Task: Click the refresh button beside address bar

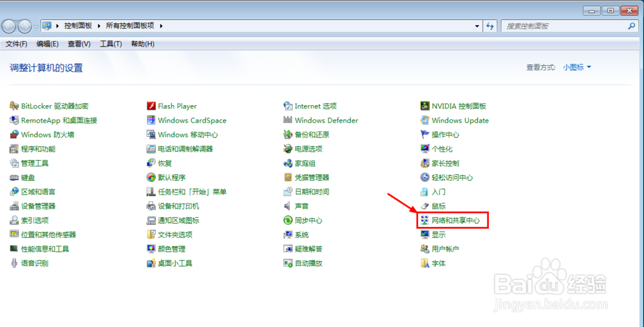Action: pos(490,26)
